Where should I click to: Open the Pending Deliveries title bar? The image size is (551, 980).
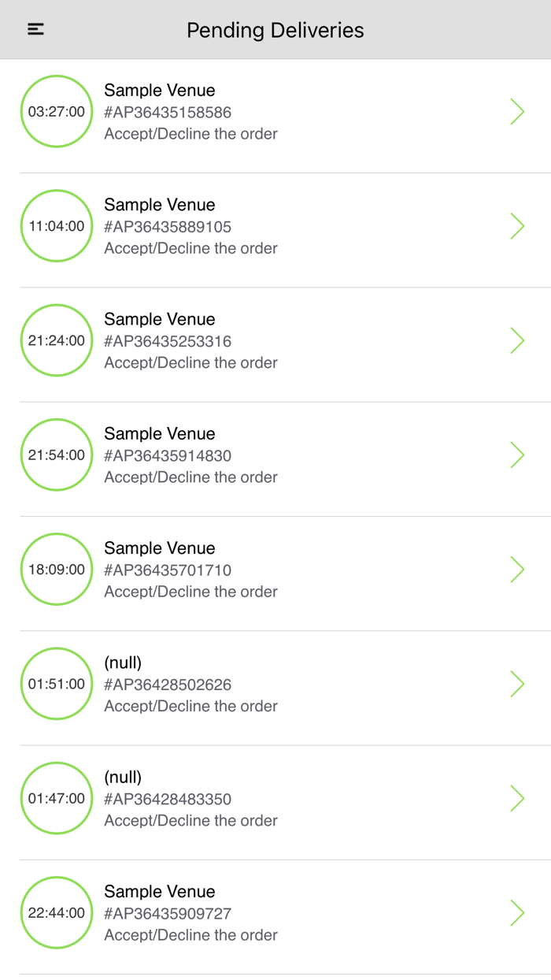pyautogui.click(x=275, y=30)
